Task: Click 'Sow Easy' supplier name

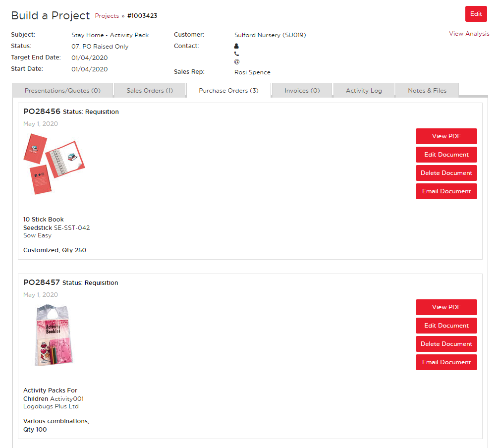Action: [x=37, y=235]
